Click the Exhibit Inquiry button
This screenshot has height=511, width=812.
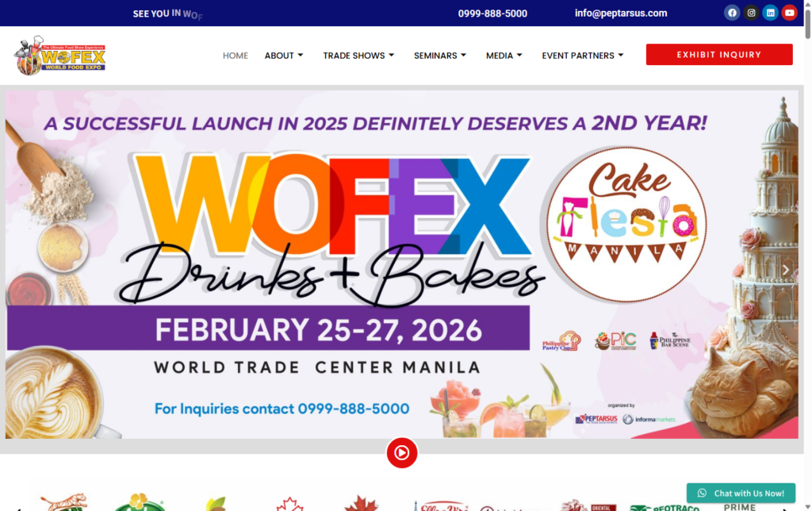pos(718,55)
